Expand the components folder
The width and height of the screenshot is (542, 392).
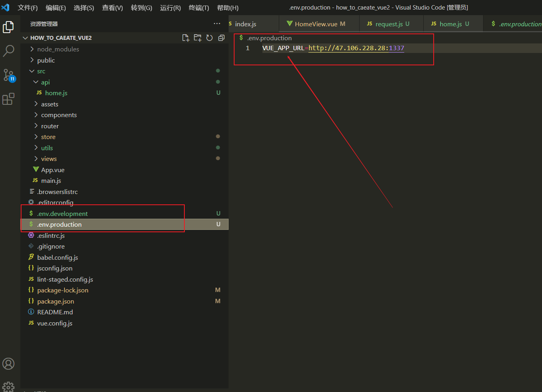pos(125,115)
